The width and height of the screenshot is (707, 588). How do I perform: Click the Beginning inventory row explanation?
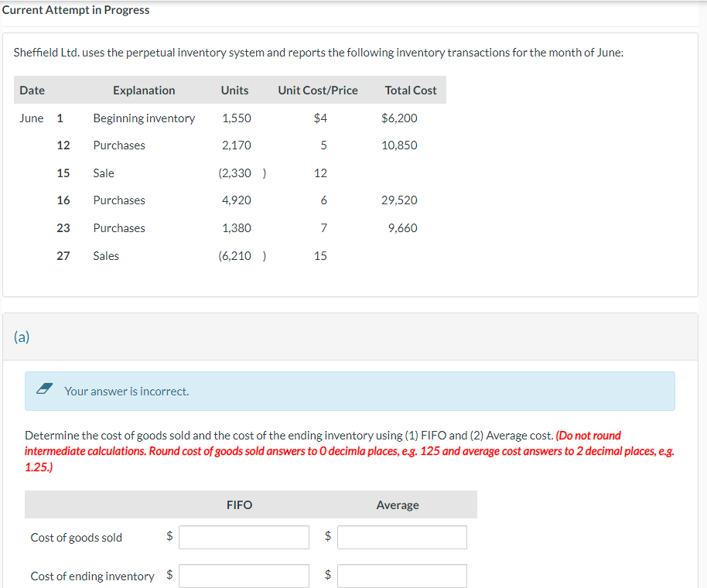pyautogui.click(x=144, y=118)
